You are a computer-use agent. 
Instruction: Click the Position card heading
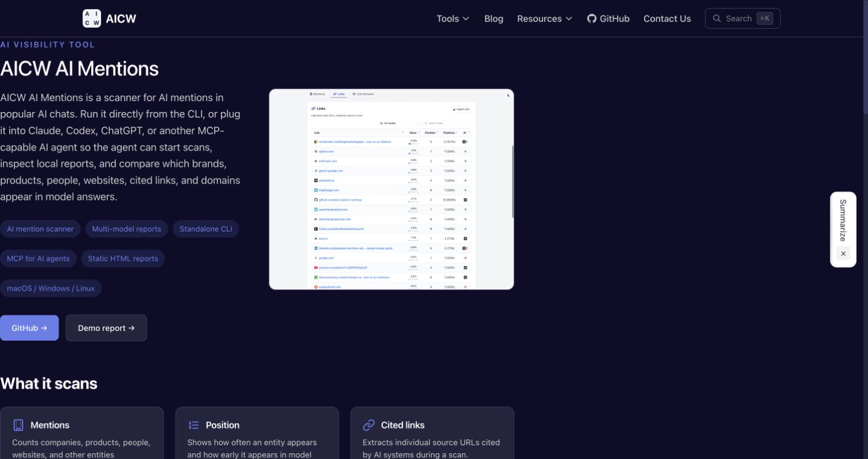[x=222, y=425]
